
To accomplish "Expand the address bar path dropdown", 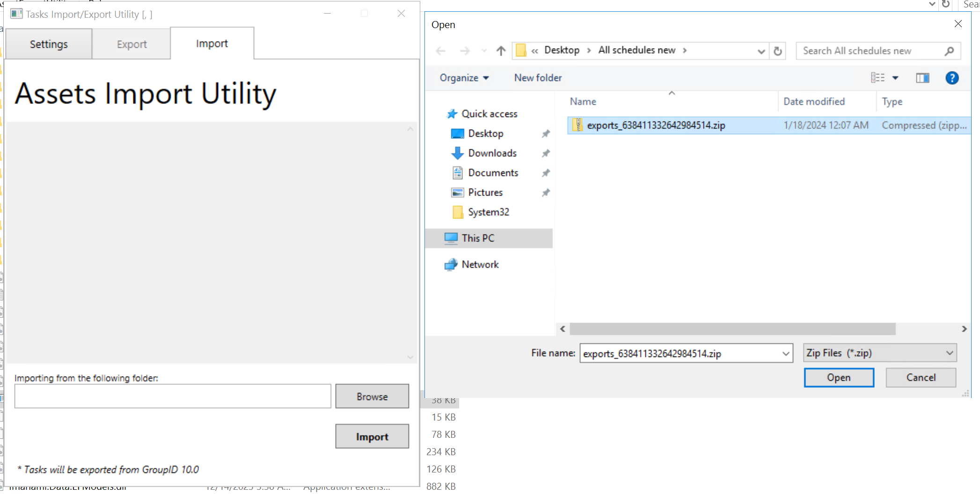I will [761, 51].
